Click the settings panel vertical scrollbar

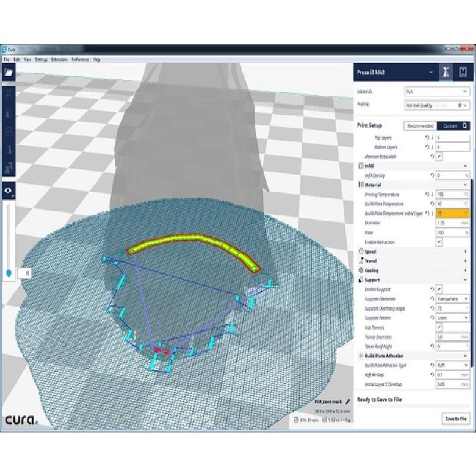(x=471, y=273)
